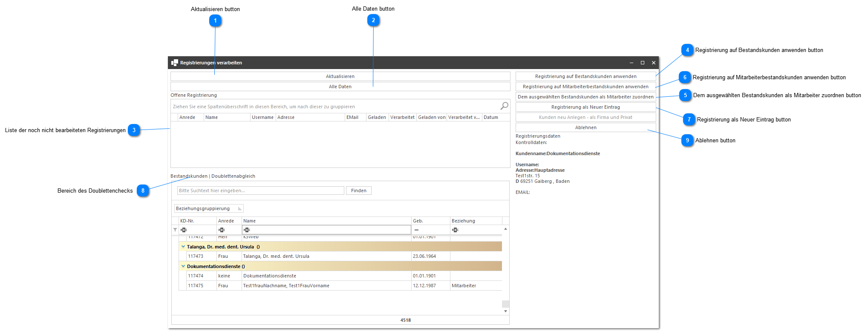Sort by the Adresse column header
Viewport: 868px width, 332px height.
pos(310,117)
